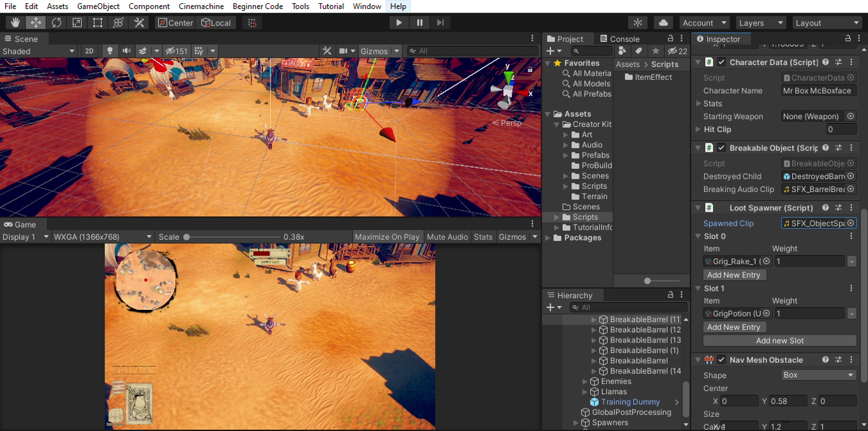Viewport: 868px width, 431px height.
Task: Open the Layers dropdown
Action: (761, 22)
